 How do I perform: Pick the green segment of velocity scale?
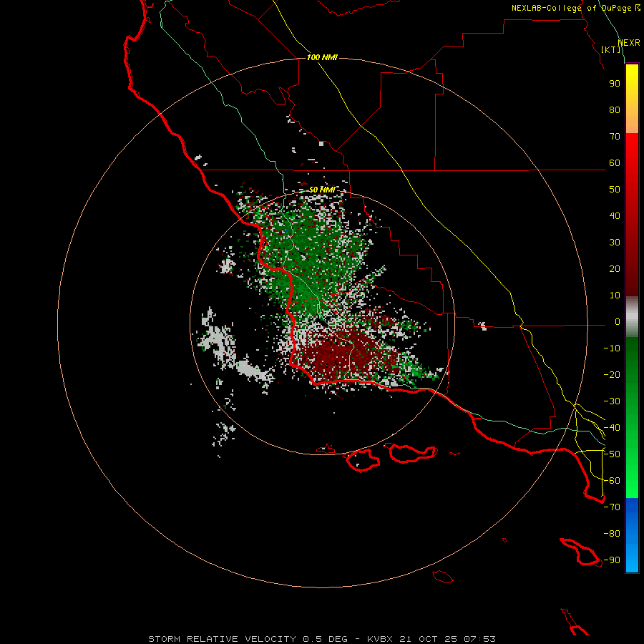[x=632, y=418]
